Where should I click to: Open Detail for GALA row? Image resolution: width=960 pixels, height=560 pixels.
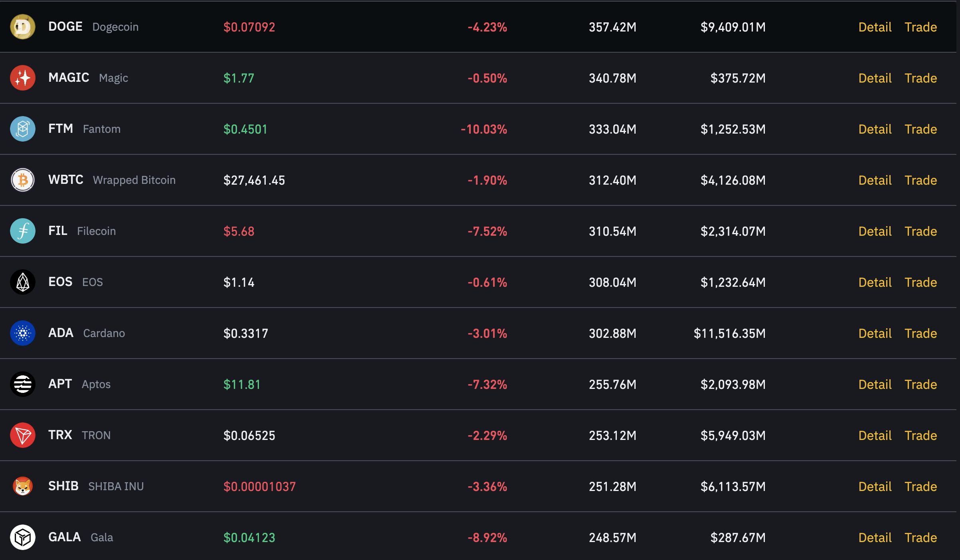875,538
